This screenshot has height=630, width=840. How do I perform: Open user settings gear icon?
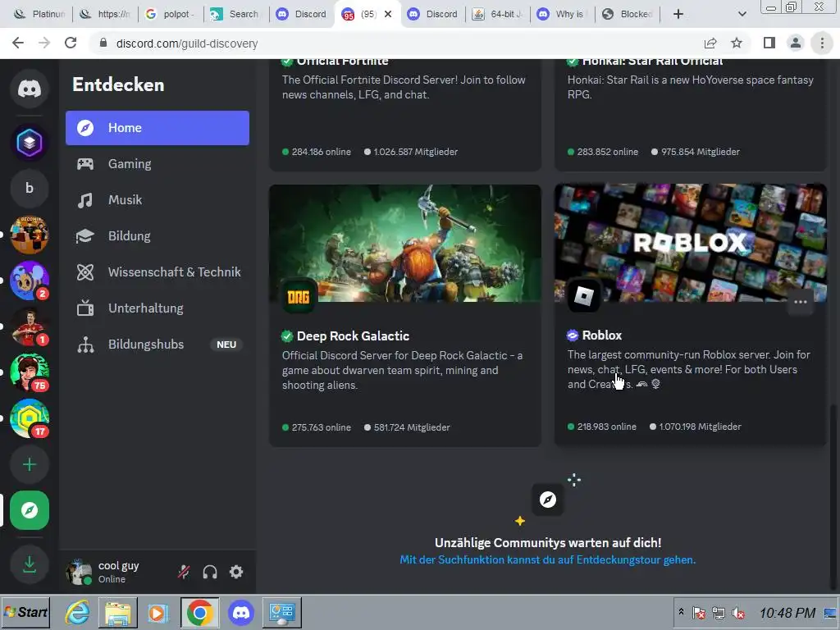236,572
